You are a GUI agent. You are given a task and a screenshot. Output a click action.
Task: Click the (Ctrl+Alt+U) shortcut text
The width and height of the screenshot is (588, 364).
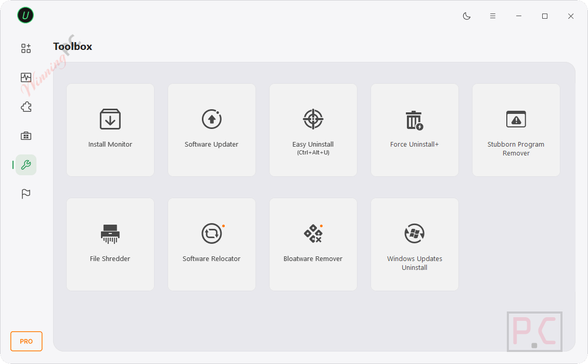(313, 152)
